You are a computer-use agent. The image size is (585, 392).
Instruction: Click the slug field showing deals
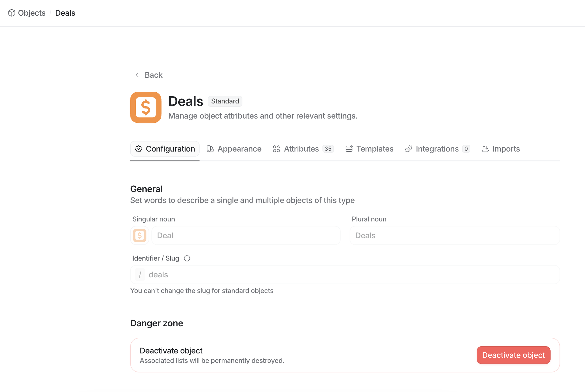[x=350, y=275]
